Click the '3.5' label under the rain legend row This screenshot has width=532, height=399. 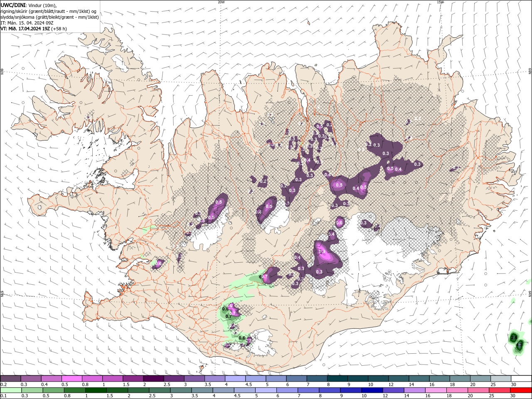point(194,396)
